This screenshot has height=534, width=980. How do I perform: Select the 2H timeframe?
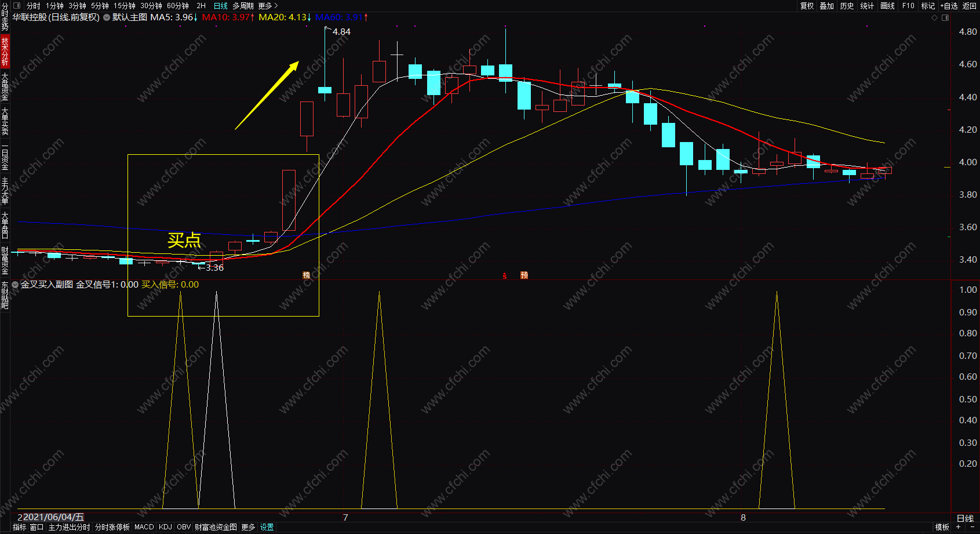point(201,6)
